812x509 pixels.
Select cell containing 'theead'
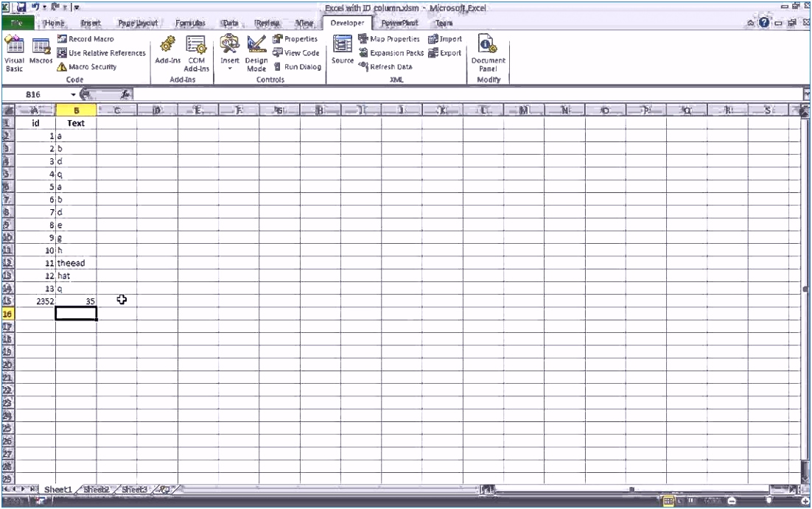coord(76,263)
